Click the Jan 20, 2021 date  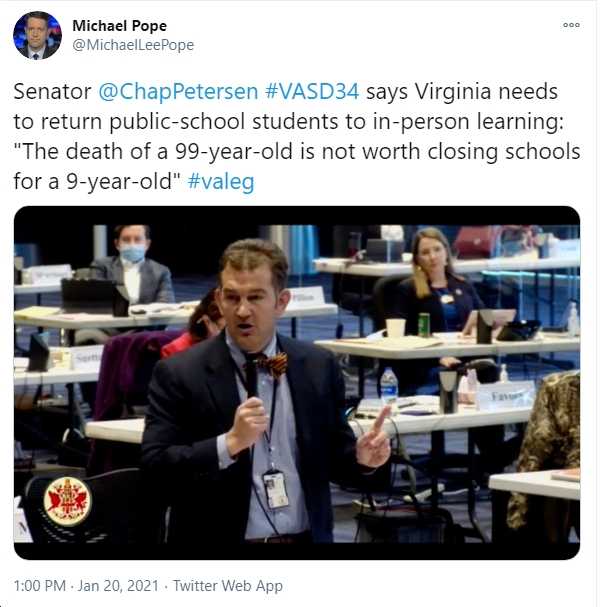tap(118, 586)
